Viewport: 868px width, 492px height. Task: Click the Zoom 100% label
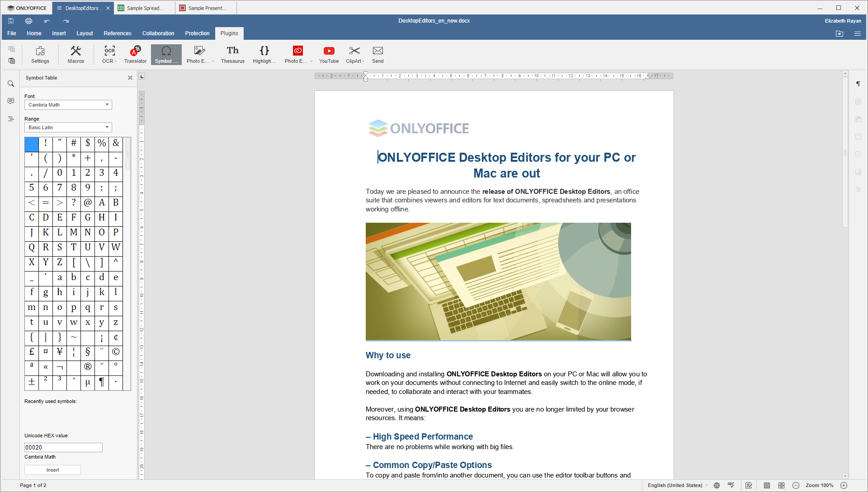(x=819, y=485)
